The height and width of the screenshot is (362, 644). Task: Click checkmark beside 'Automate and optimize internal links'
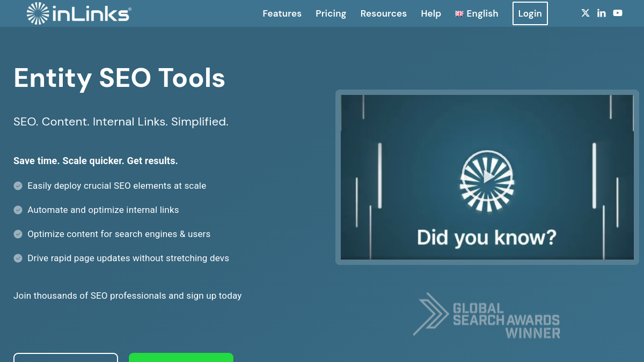[x=18, y=210]
